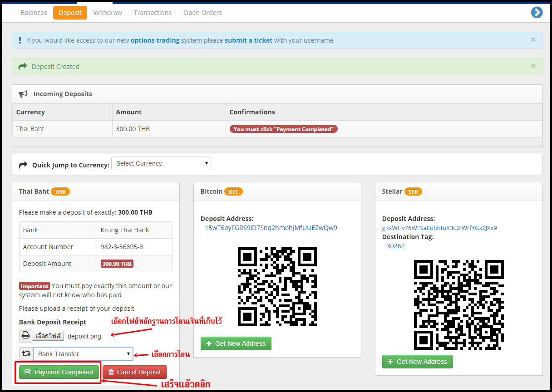Open the Balances tab
The image size is (552, 392).
coord(34,13)
